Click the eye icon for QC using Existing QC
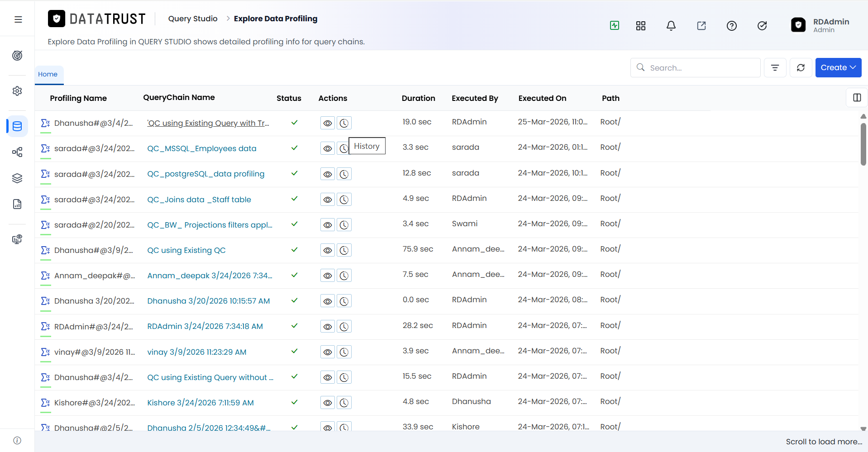The width and height of the screenshot is (868, 452). coord(328,250)
